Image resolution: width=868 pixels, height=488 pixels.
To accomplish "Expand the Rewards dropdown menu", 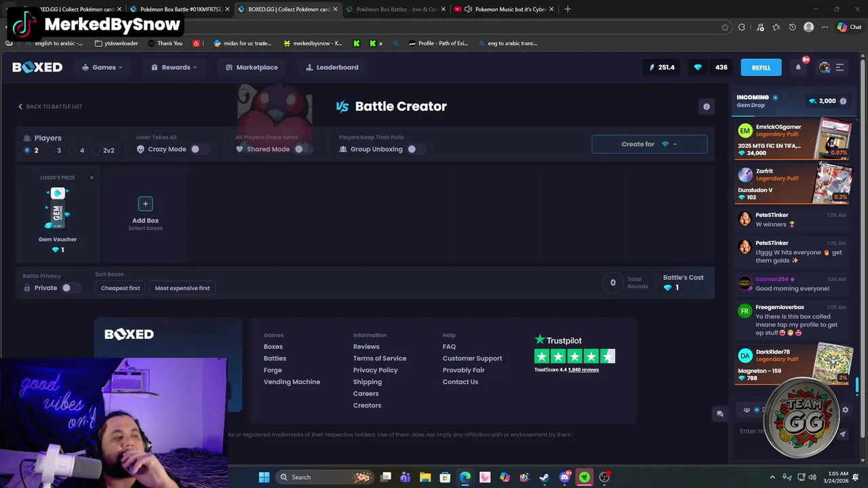I will click(x=174, y=67).
